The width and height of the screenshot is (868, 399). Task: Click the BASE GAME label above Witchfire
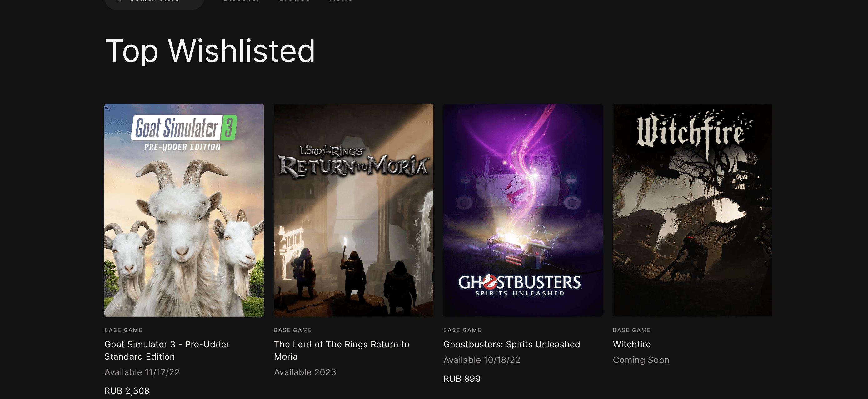[x=632, y=330]
